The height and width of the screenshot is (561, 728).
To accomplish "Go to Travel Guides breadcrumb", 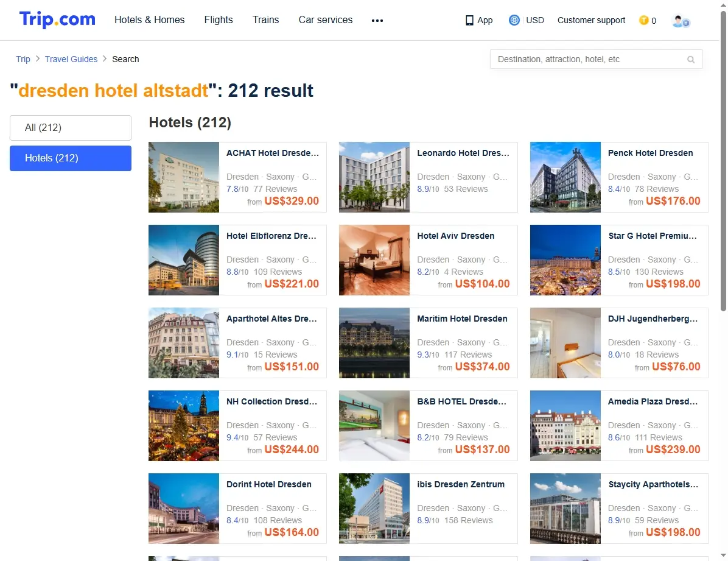I will pyautogui.click(x=71, y=59).
